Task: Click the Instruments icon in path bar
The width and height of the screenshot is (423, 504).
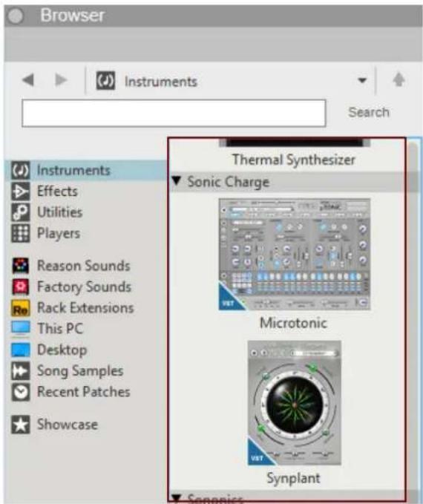Action: pyautogui.click(x=105, y=81)
